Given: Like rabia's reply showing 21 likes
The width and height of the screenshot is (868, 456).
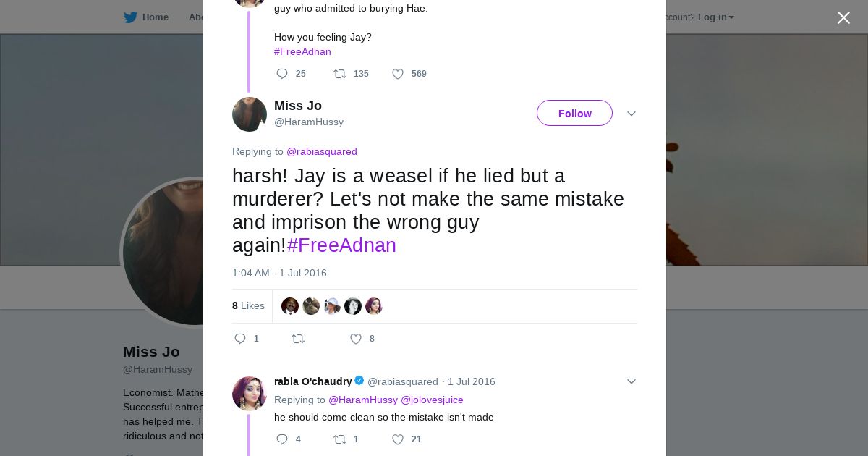Looking at the screenshot, I should [x=398, y=439].
